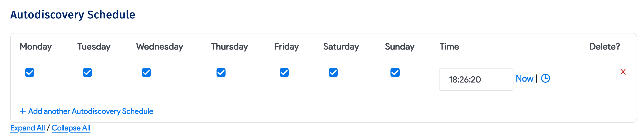The width and height of the screenshot is (644, 136).
Task: Click the Autodiscovery Schedule heading
Action: (73, 15)
